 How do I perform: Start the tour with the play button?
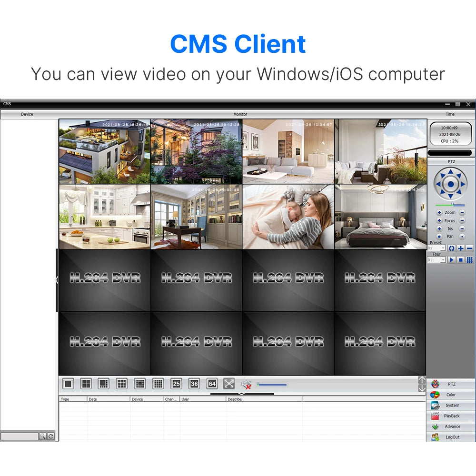pos(452,260)
